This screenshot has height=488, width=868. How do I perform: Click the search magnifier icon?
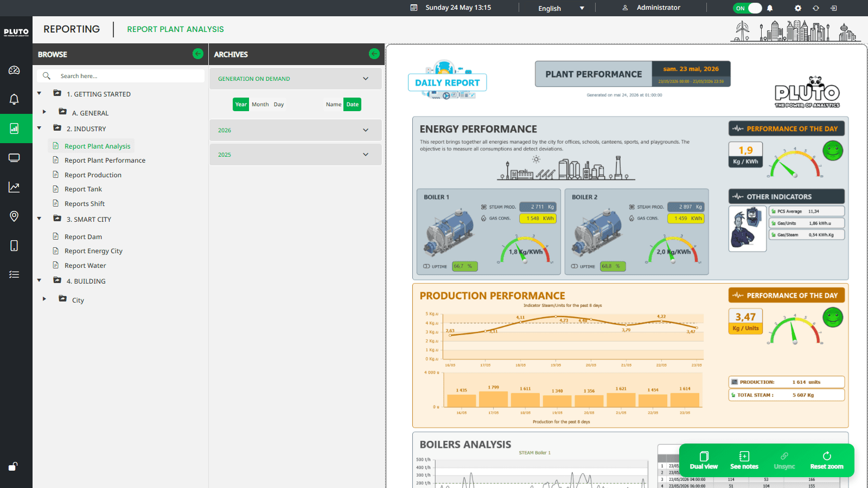tap(47, 76)
